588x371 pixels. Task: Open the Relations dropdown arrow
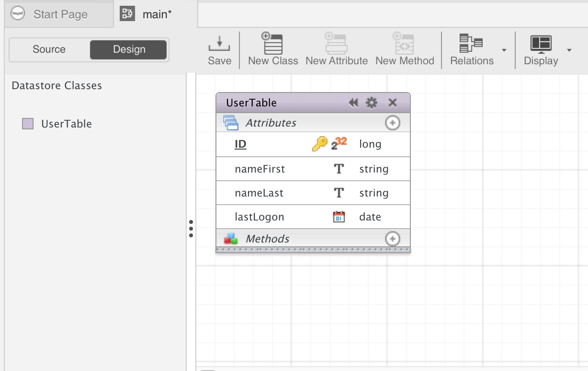[x=503, y=50]
